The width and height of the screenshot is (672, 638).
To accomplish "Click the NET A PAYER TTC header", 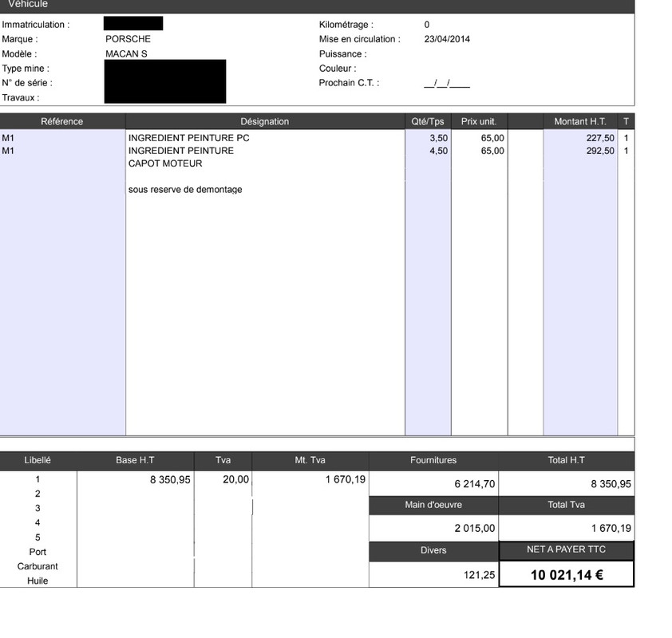I will [566, 549].
